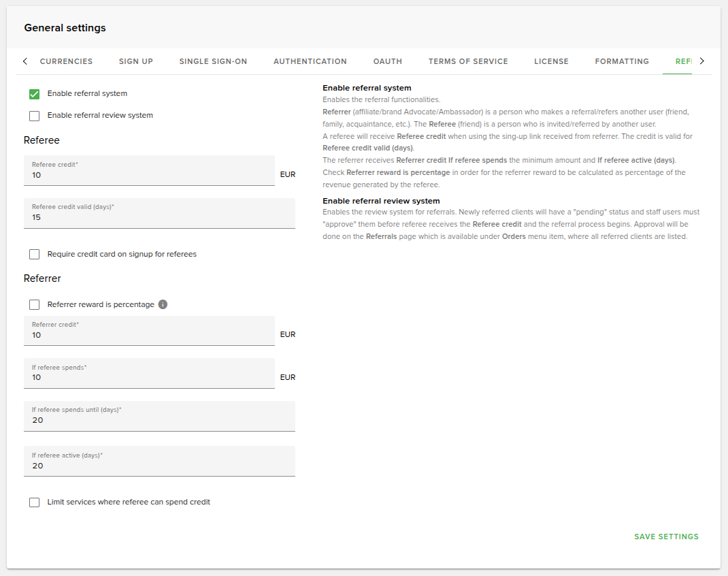Toggle Referrer reward is percentage checkbox
Screen dimensions: 728x576
[x=35, y=305]
